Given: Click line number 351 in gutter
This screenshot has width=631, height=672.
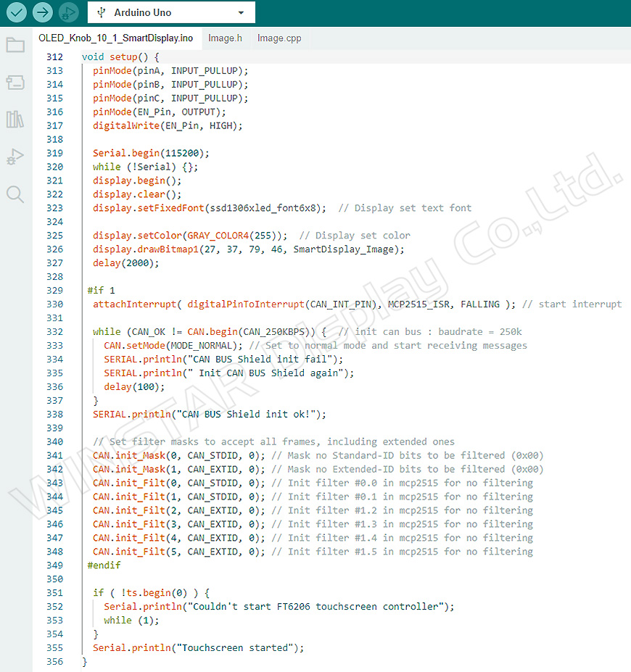Looking at the screenshot, I should click(x=54, y=593).
